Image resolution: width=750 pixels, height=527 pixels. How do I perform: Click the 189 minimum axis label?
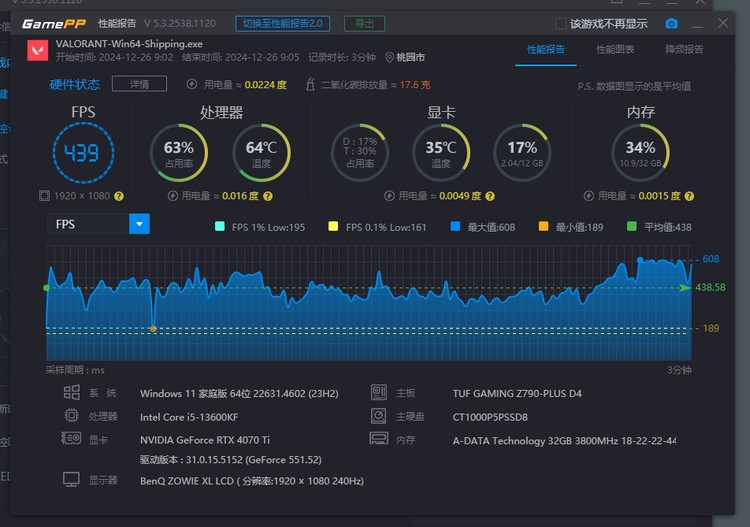(x=710, y=328)
